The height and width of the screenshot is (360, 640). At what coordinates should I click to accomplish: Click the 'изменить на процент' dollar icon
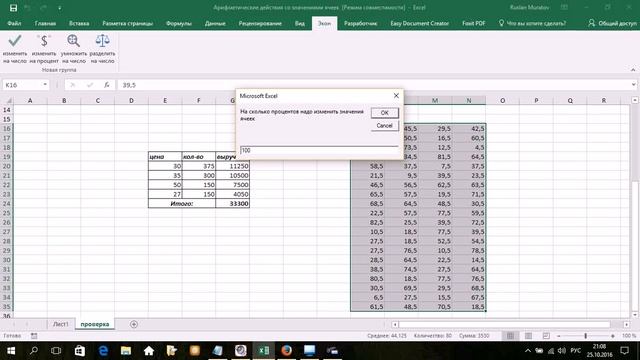coord(44,40)
